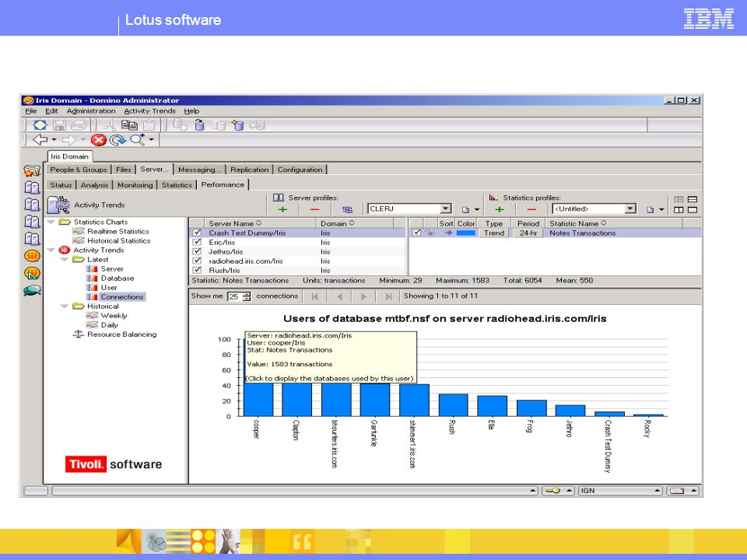Click the Paste clipboard toolbar icon

[149, 125]
